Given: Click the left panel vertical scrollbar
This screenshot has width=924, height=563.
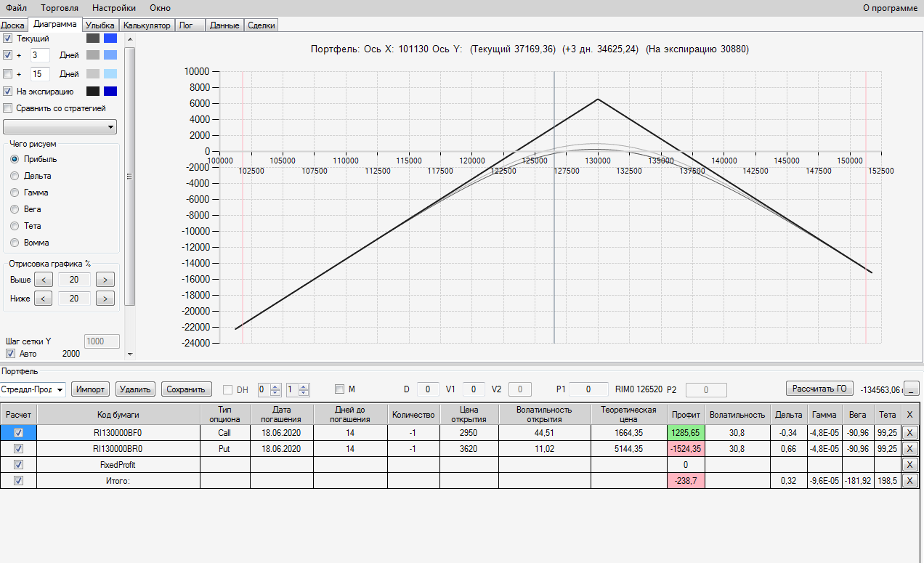Looking at the screenshot, I should coord(130,176).
